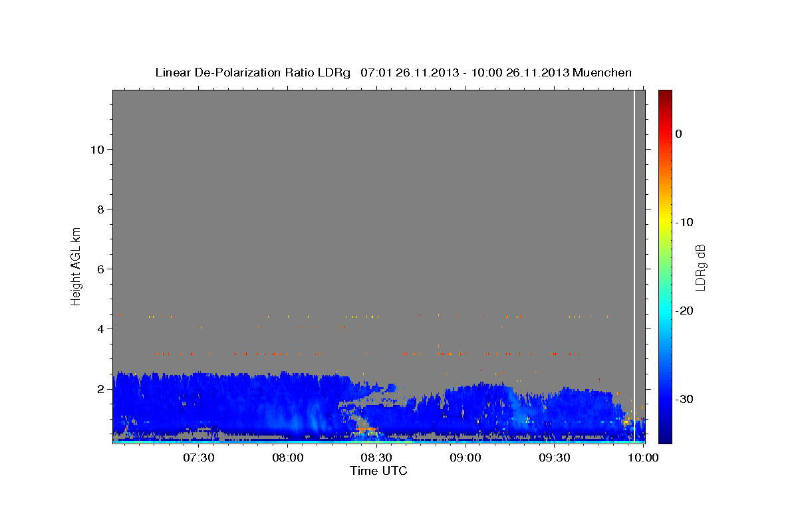Click the 'Time UTC' axis label
Viewport: 798px width, 532px height.
(378, 471)
